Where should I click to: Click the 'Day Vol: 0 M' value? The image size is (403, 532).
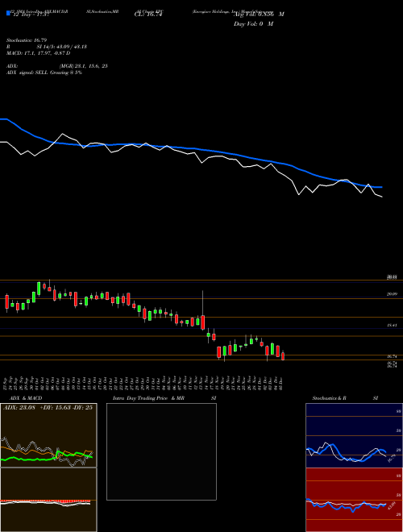point(253,24)
